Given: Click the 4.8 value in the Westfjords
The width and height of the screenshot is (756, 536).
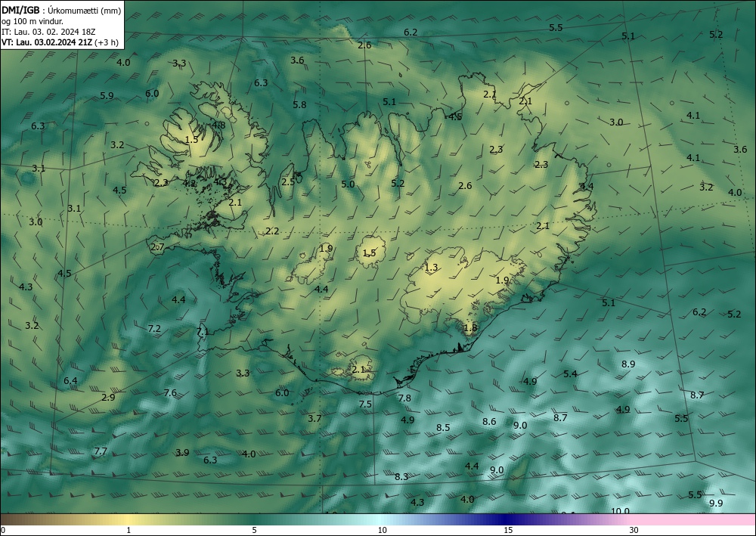Looking at the screenshot, I should tap(218, 125).
